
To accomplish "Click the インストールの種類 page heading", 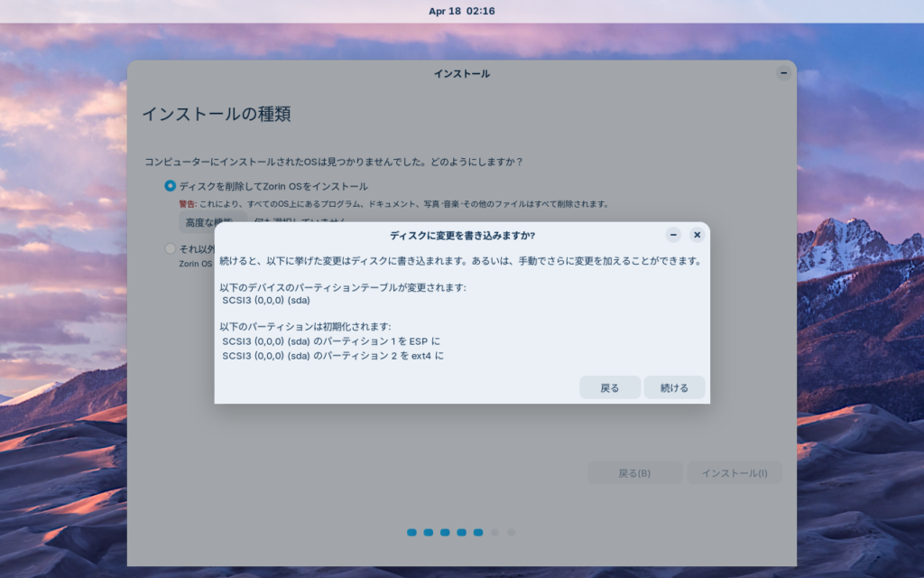I will pyautogui.click(x=216, y=115).
